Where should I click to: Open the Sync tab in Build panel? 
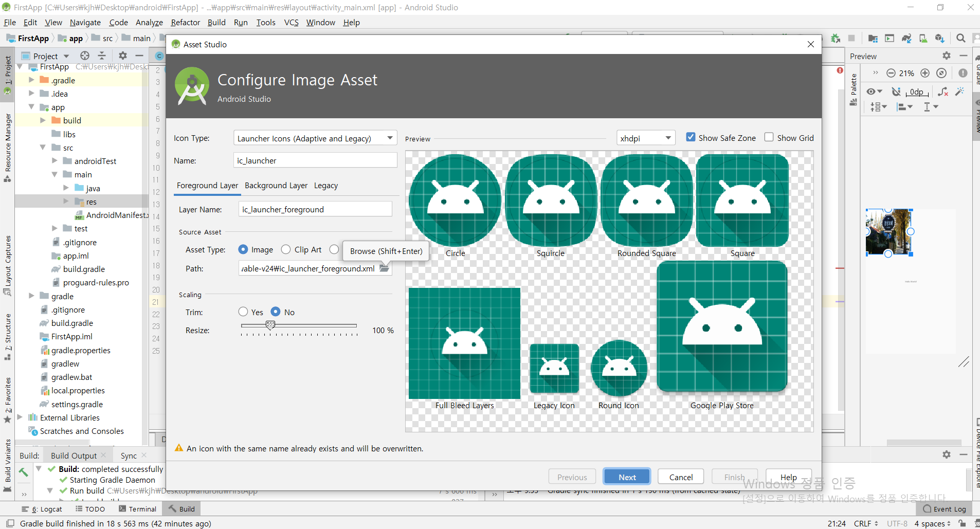click(x=129, y=455)
